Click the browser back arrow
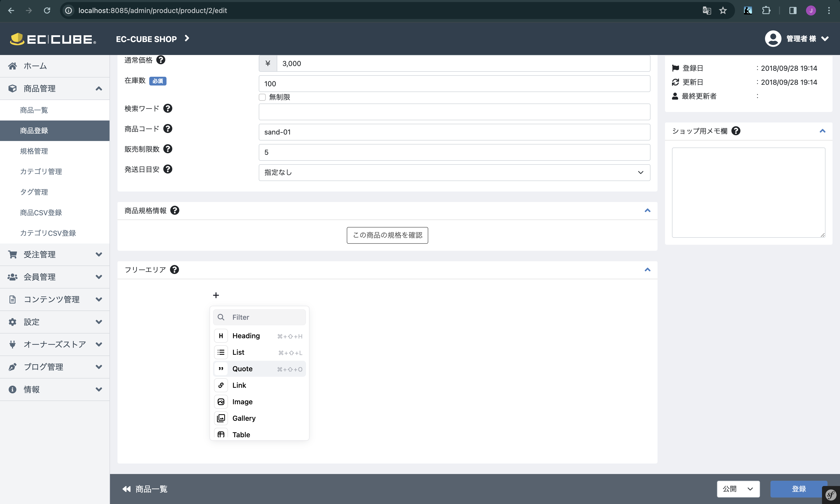The width and height of the screenshot is (840, 504). pos(11,10)
